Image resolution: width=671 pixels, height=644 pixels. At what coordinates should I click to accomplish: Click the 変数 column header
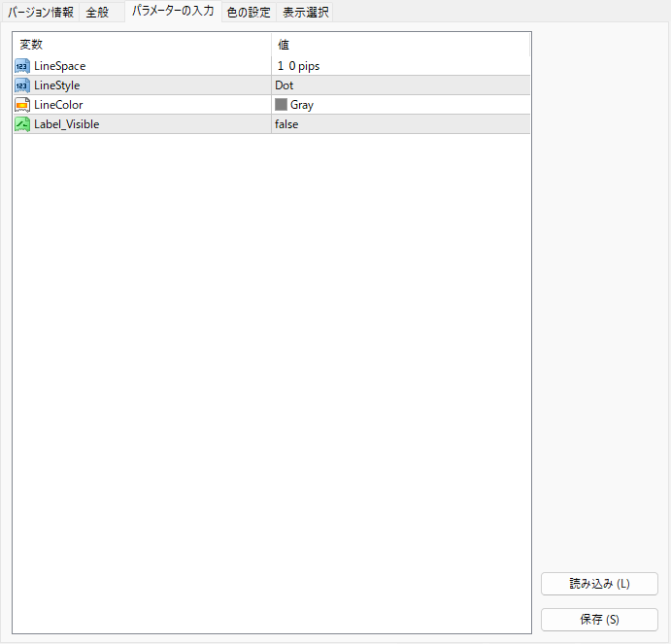(142, 45)
